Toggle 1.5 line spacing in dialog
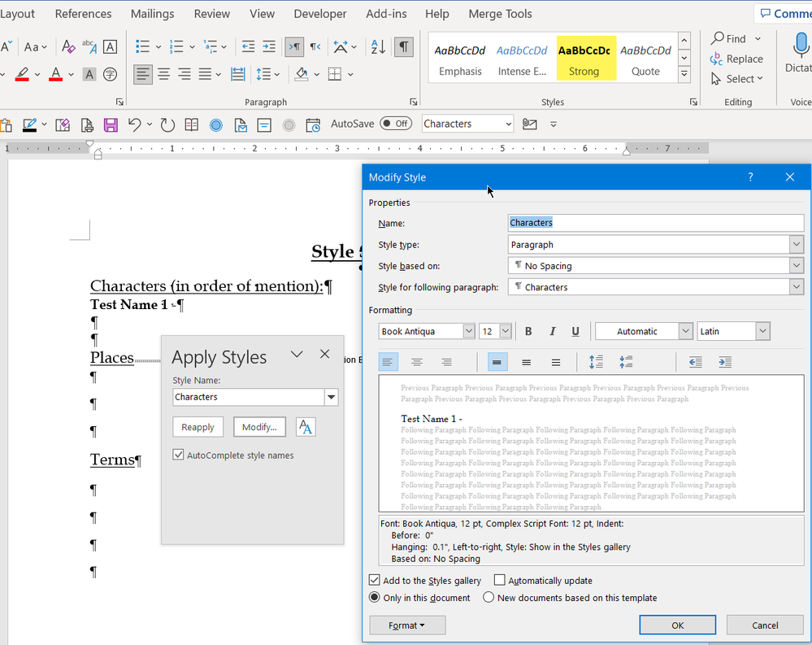Image resolution: width=812 pixels, height=645 pixels. click(x=526, y=362)
